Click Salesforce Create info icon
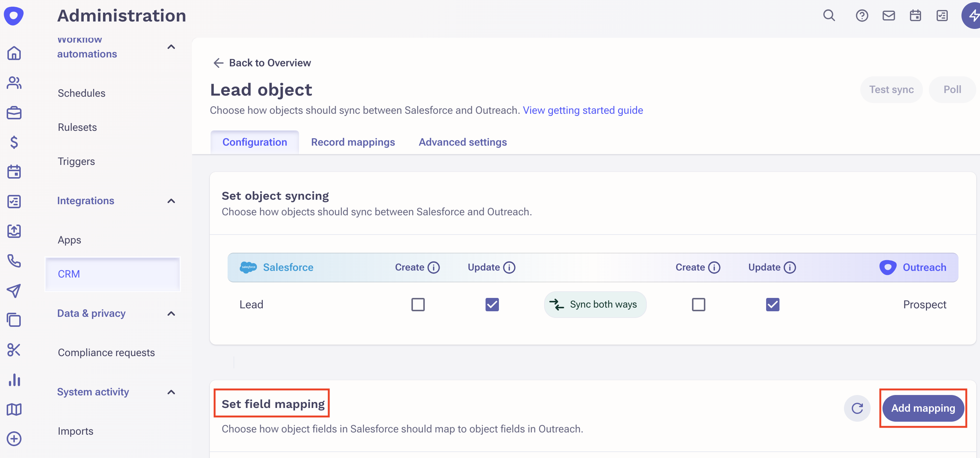 [x=433, y=268]
